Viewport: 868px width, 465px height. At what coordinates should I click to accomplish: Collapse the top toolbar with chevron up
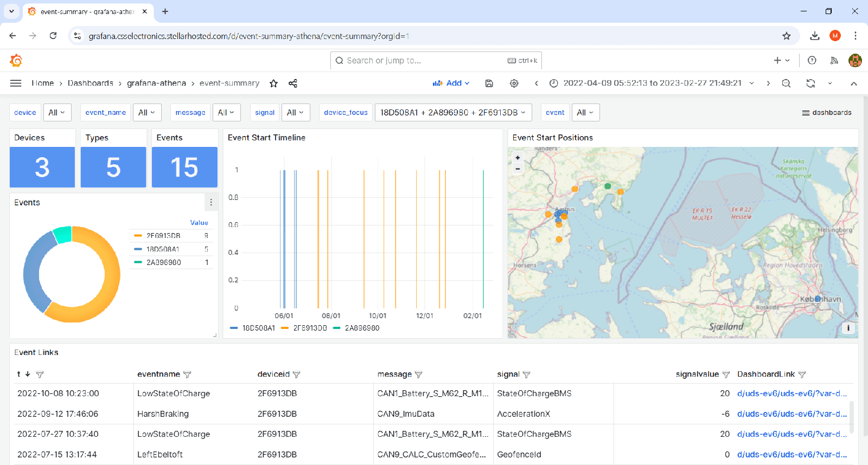(x=853, y=83)
